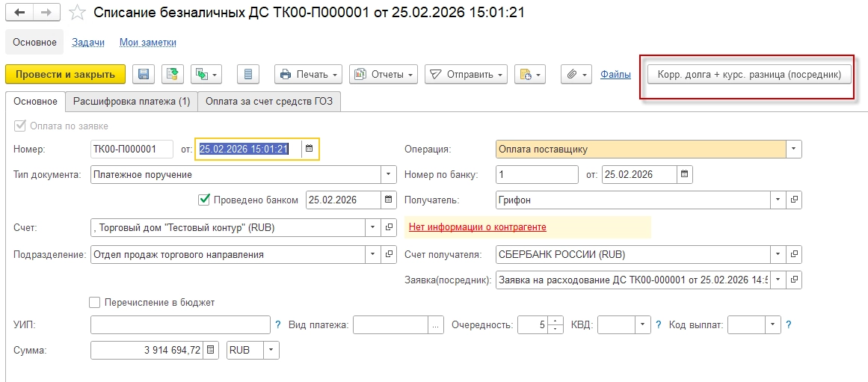Image resolution: width=868 pixels, height=382 pixels.
Task: Open Отчеты reports menu
Action: (x=383, y=74)
